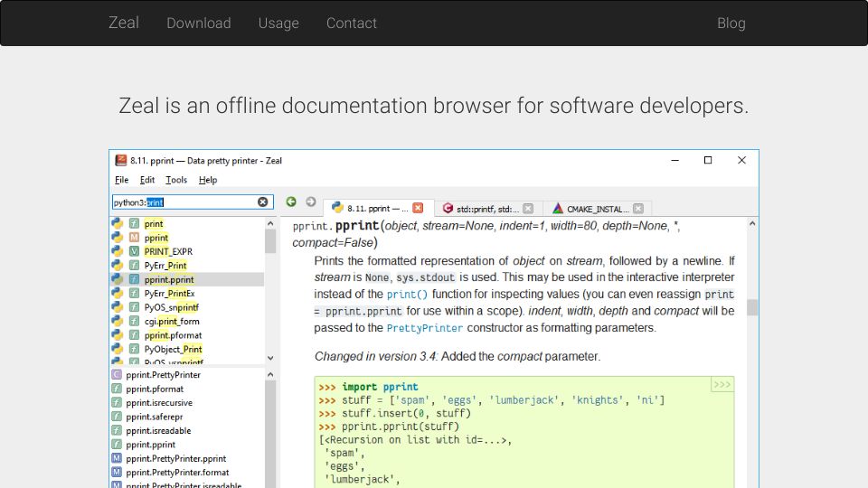Switch to the 8.11. pprint tab

378,209
